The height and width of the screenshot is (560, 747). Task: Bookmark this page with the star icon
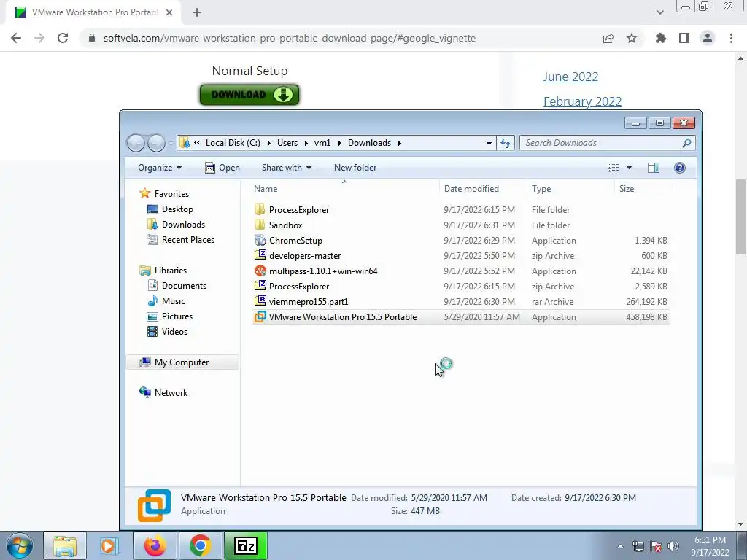coord(632,38)
